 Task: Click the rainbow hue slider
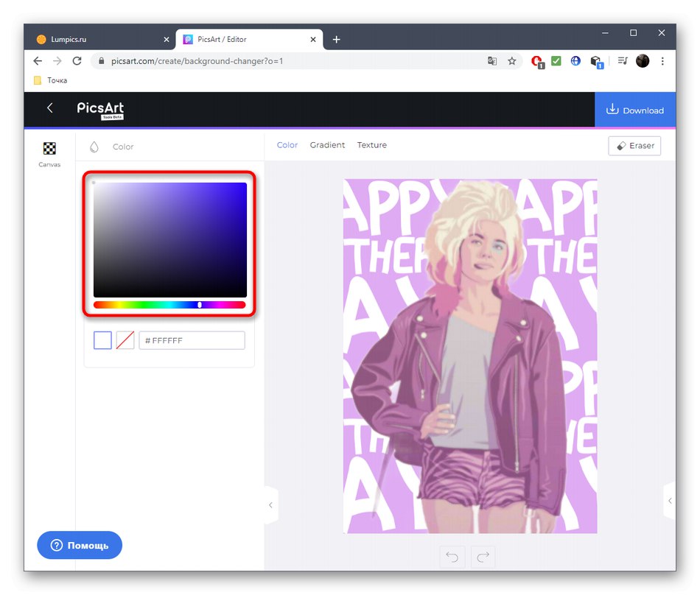pyautogui.click(x=169, y=305)
